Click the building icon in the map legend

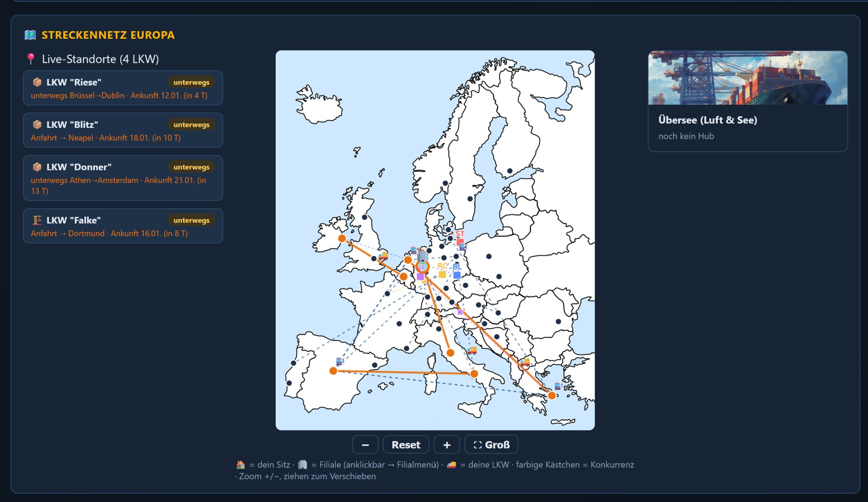pos(302,464)
